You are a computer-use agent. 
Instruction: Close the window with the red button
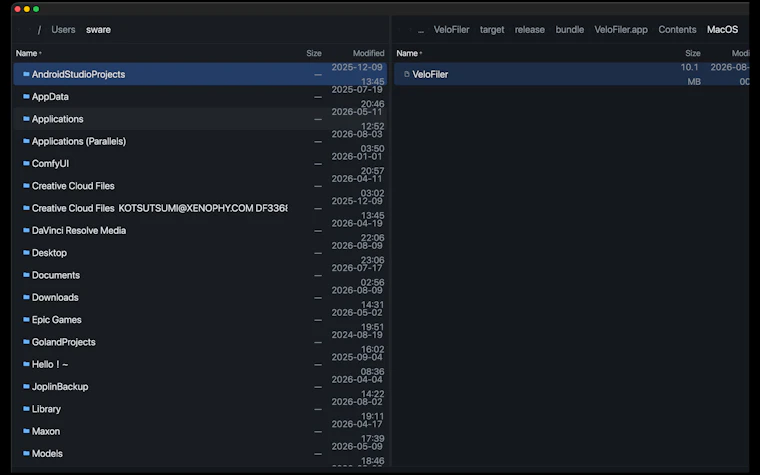17,9
